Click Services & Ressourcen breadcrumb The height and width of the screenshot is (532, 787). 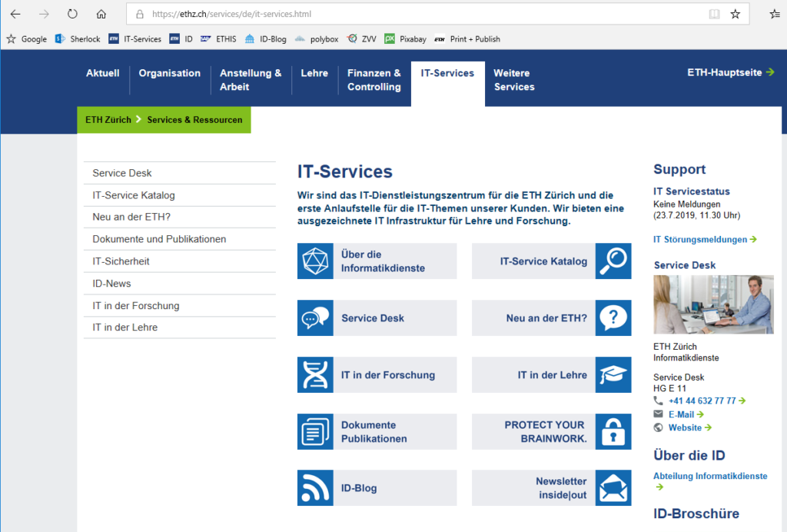click(x=194, y=120)
